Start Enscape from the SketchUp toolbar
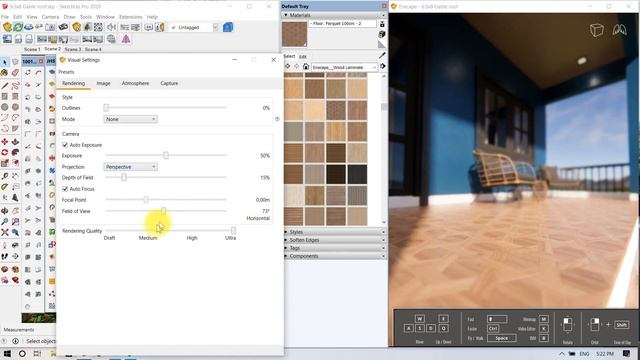 tap(7, 27)
